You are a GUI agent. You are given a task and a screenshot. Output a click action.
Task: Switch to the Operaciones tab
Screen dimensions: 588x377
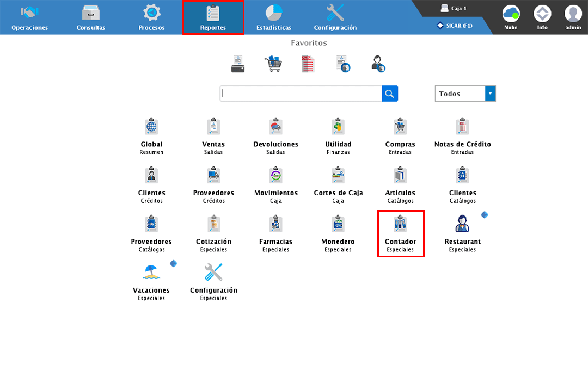[29, 17]
